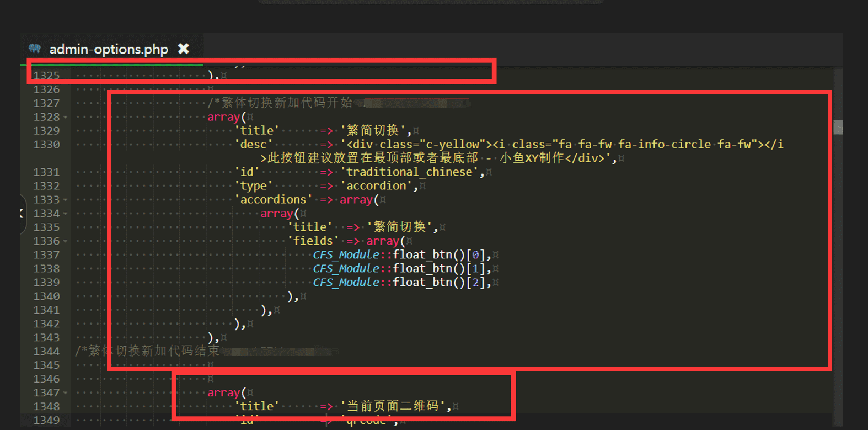Screen dimensions: 868x430
Task: Click the vertical scrollbar thumb
Action: point(838,127)
